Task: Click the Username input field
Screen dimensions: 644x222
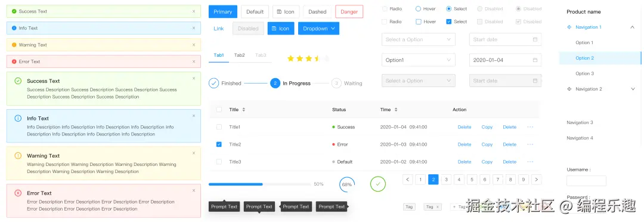Action: 587,180
